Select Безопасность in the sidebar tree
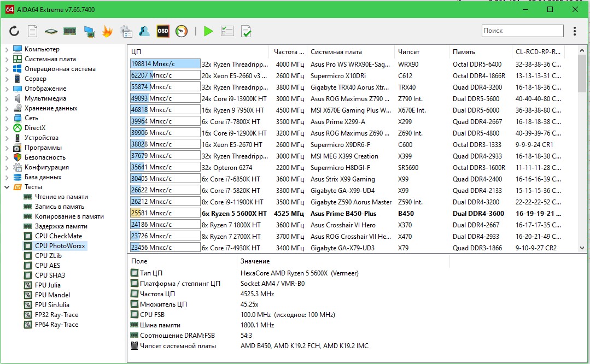The width and height of the screenshot is (590, 364). tap(45, 157)
